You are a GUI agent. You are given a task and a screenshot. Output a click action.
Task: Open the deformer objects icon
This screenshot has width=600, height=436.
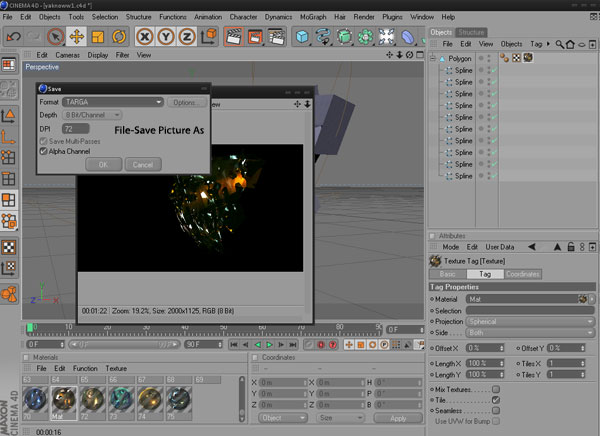[x=408, y=37]
